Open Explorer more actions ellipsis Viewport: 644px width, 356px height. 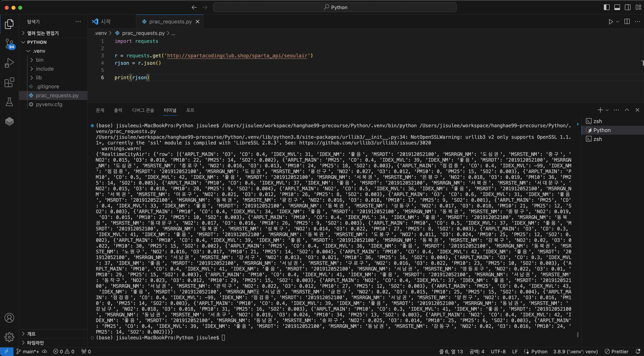click(x=78, y=22)
